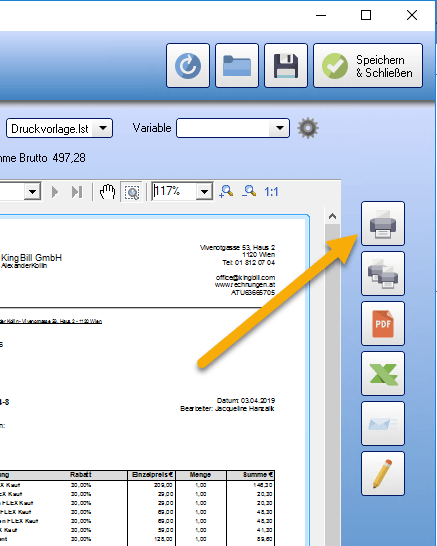This screenshot has width=437, height=546.
Task: Click the 126,00 Einzelpreis cell
Action: [164, 539]
